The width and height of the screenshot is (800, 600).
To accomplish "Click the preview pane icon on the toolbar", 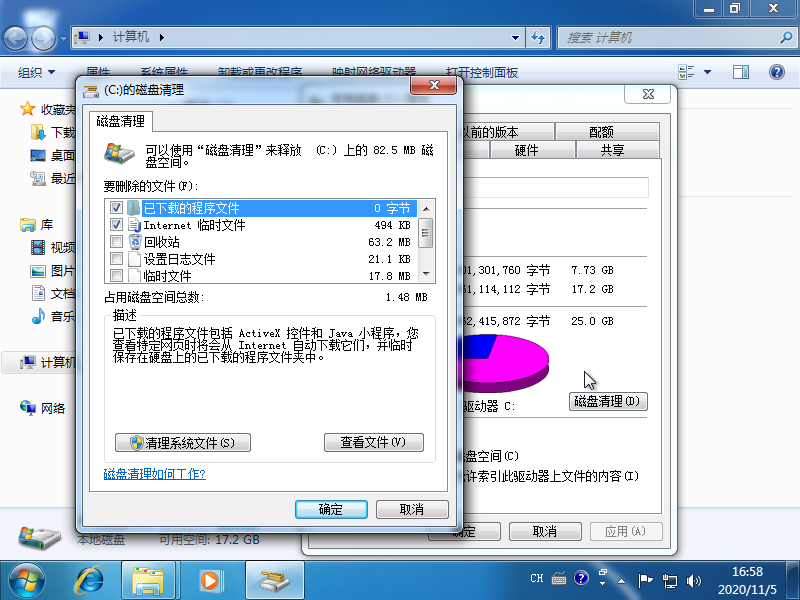I will 740,71.
